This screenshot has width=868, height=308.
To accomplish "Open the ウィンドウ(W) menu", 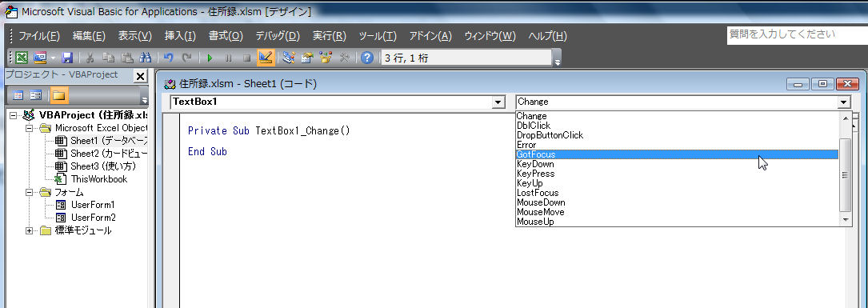I will (x=490, y=36).
